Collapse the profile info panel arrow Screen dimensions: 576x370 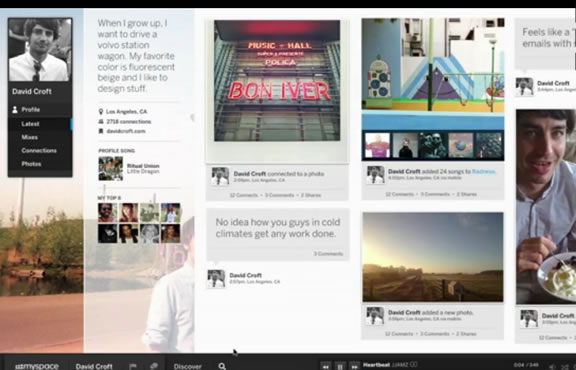click(x=192, y=118)
